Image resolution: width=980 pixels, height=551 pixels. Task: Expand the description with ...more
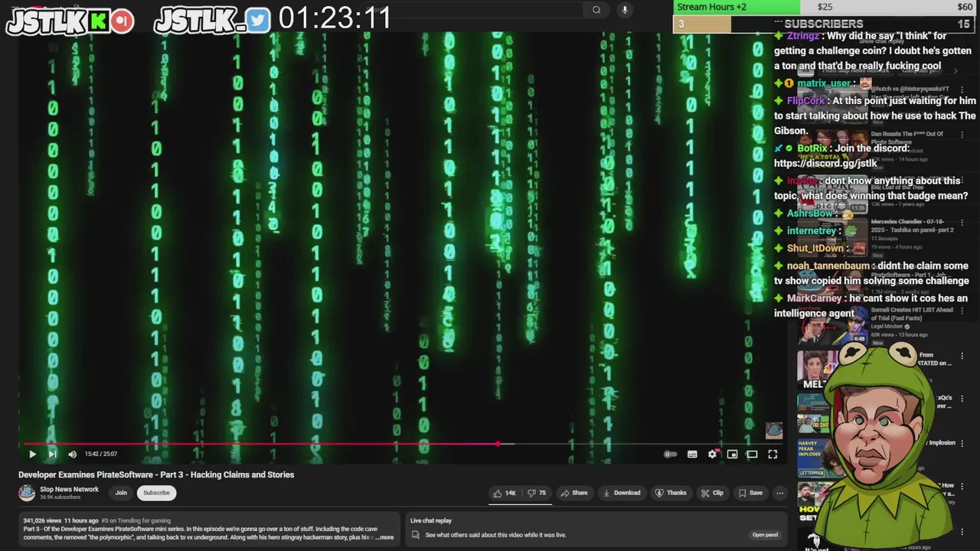384,537
